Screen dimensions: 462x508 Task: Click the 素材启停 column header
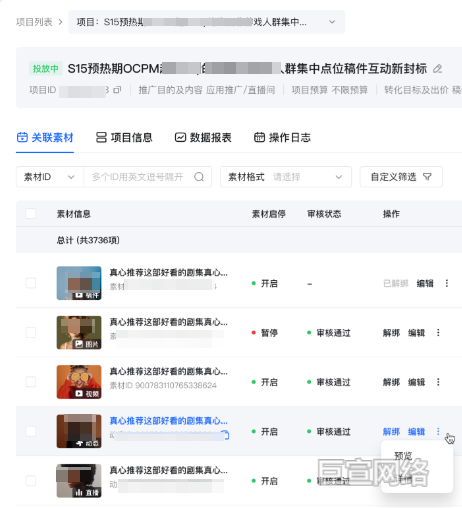pos(268,214)
